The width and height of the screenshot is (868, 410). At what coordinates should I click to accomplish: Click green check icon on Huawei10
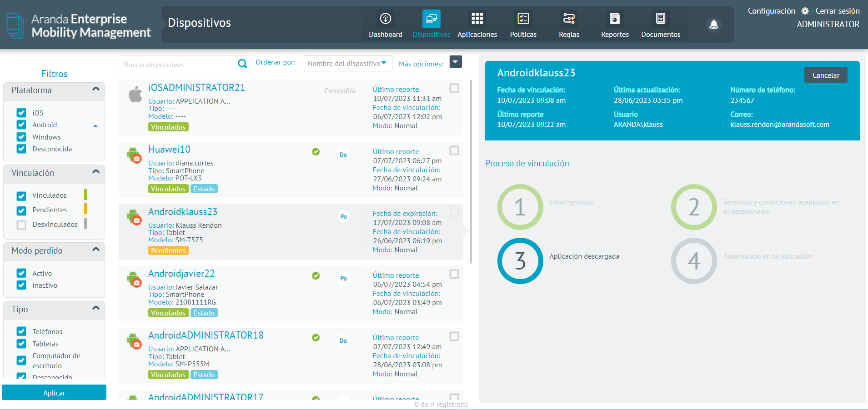click(316, 152)
